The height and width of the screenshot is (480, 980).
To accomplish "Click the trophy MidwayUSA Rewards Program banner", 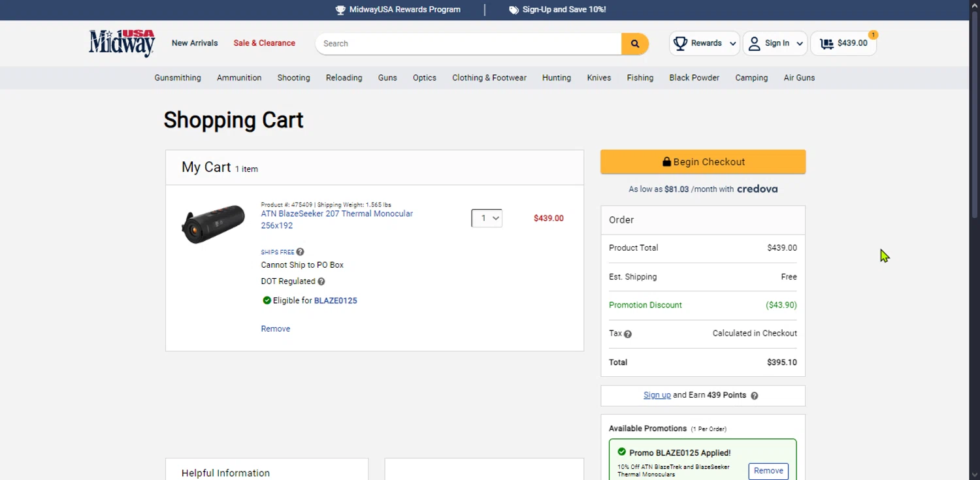I will pyautogui.click(x=398, y=10).
